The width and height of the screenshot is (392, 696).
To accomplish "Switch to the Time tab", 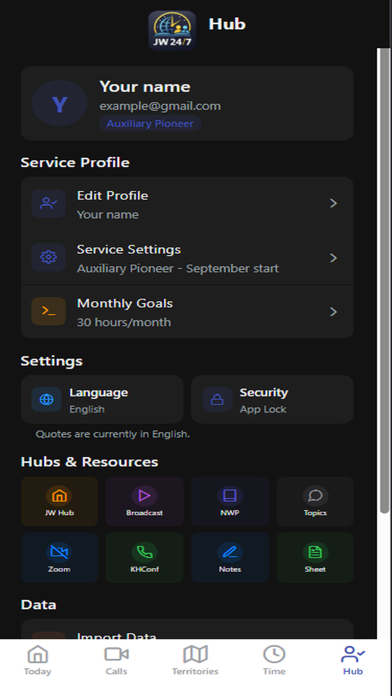I will 274,660.
